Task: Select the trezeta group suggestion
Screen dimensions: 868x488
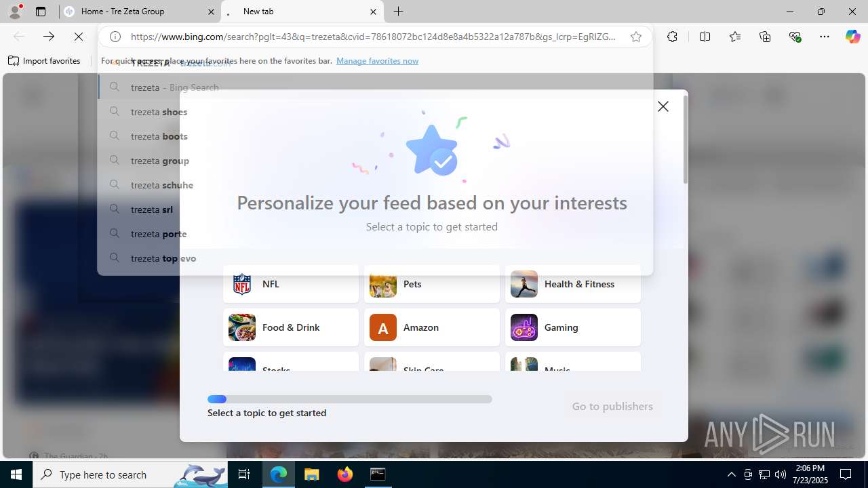Action: pos(375,161)
